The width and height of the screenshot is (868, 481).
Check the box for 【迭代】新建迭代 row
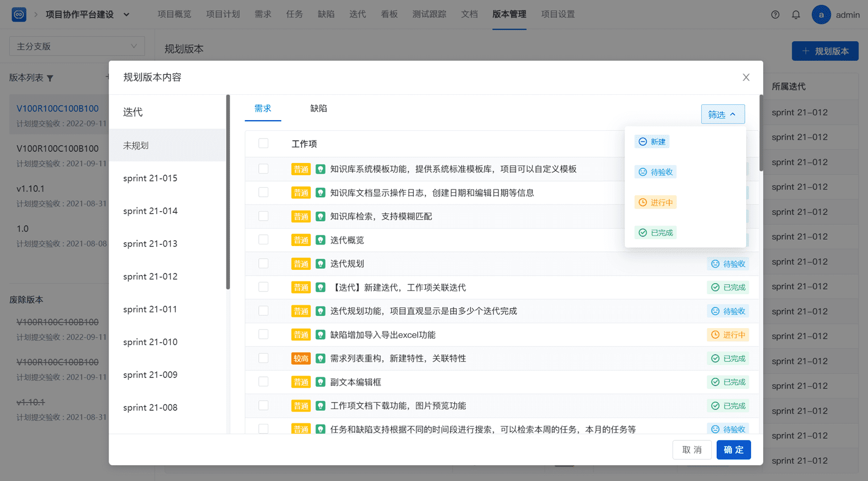coord(264,287)
